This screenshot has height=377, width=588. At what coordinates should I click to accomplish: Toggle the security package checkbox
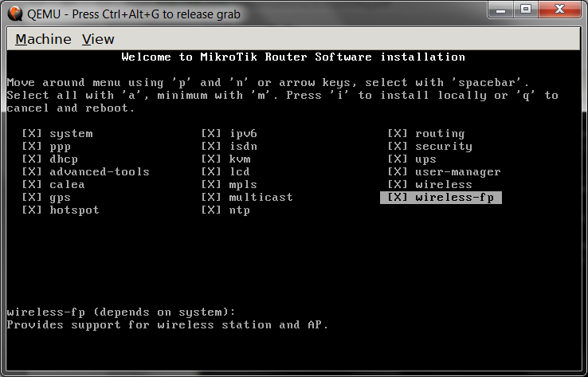398,147
